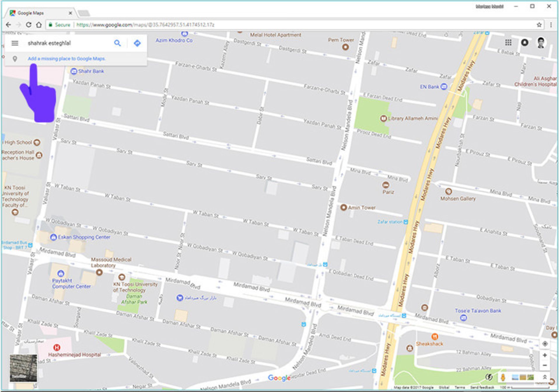Expand the imagery strip with double chevron
The image size is (560, 392).
pyautogui.click(x=544, y=377)
